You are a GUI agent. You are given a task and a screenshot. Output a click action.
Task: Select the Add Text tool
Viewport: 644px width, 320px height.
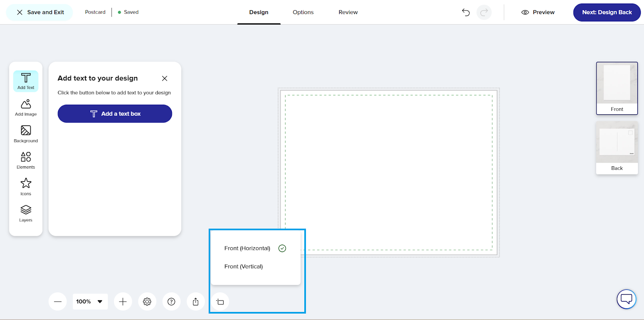pyautogui.click(x=26, y=81)
